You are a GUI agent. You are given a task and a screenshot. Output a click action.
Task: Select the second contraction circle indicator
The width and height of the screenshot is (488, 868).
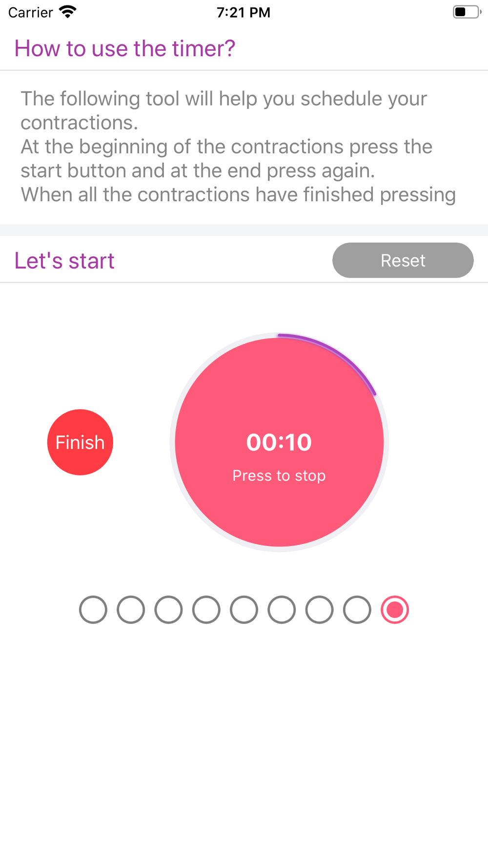coord(131,610)
